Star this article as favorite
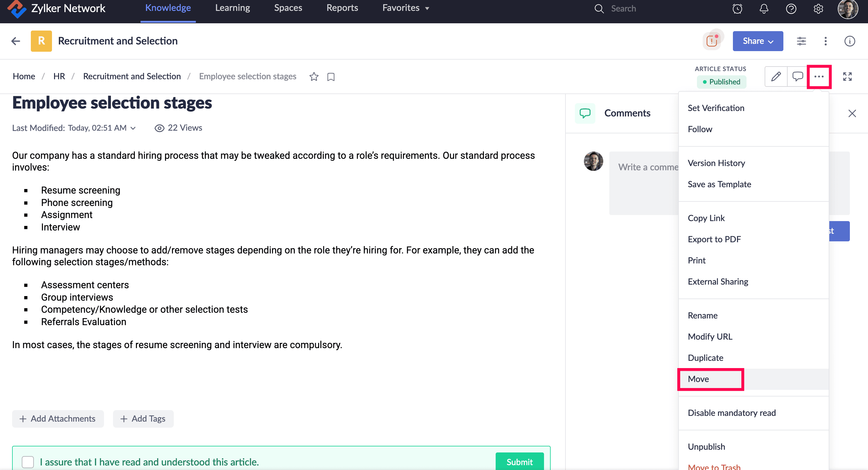Screen dimensions: 868x470 (314, 77)
